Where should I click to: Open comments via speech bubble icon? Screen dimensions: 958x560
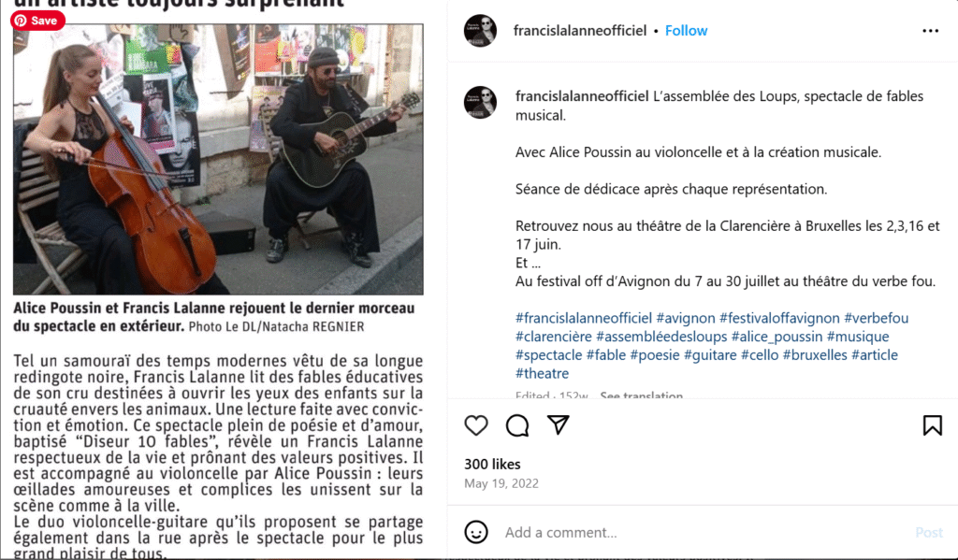click(x=516, y=425)
